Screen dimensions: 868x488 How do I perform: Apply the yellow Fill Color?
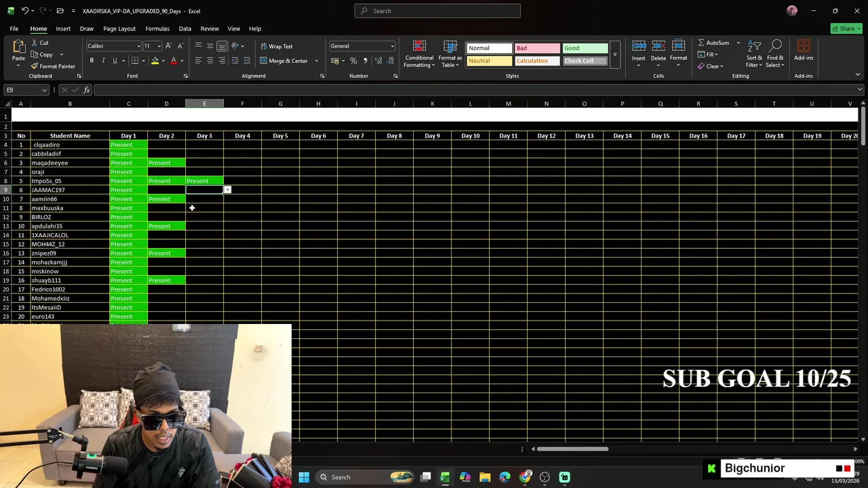click(155, 60)
